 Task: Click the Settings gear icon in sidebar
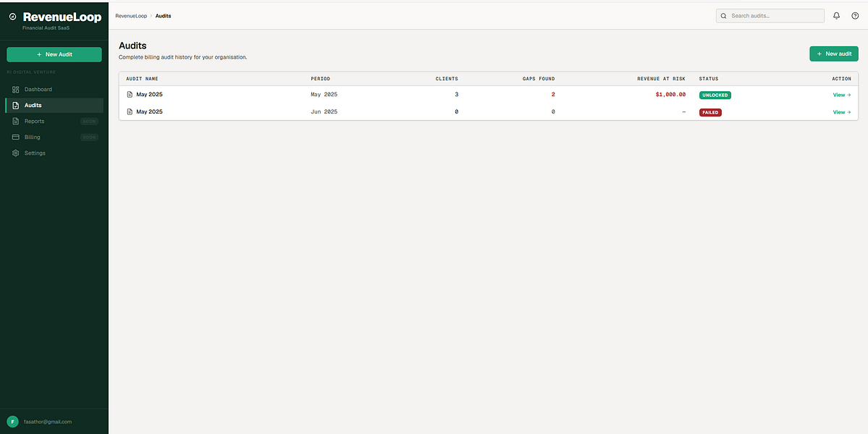15,153
